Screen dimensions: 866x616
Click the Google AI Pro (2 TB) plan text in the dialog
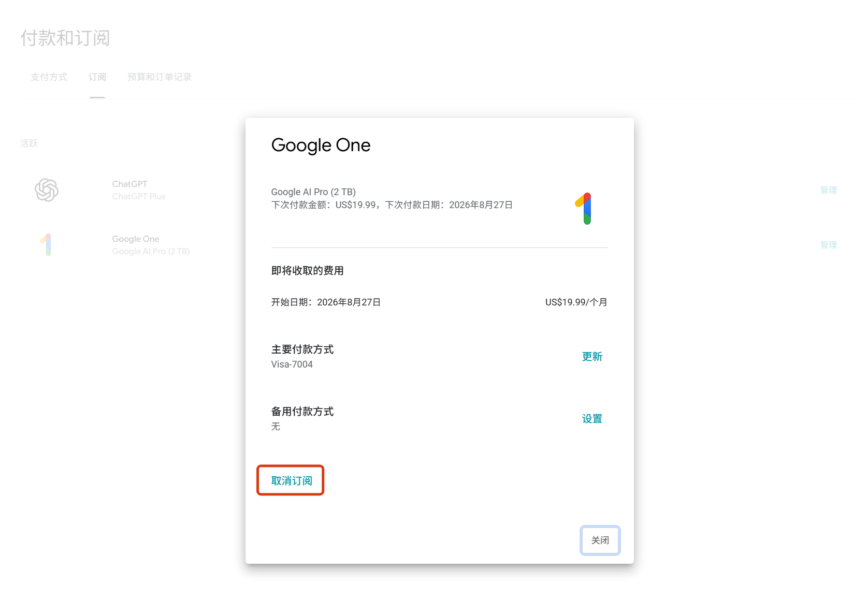[x=313, y=192]
